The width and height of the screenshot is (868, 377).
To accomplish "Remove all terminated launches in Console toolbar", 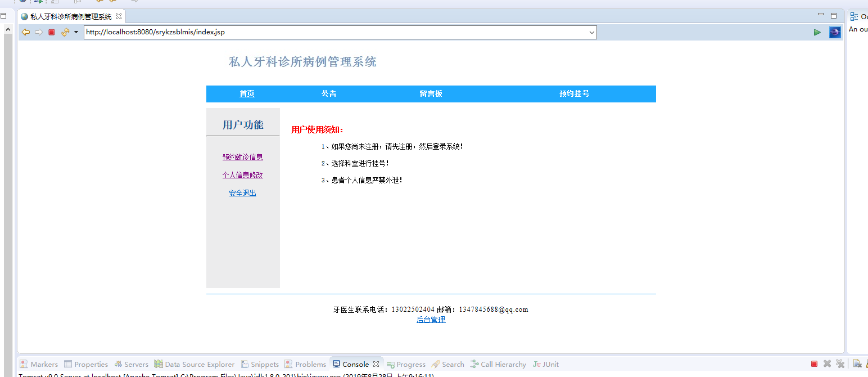I will point(841,363).
